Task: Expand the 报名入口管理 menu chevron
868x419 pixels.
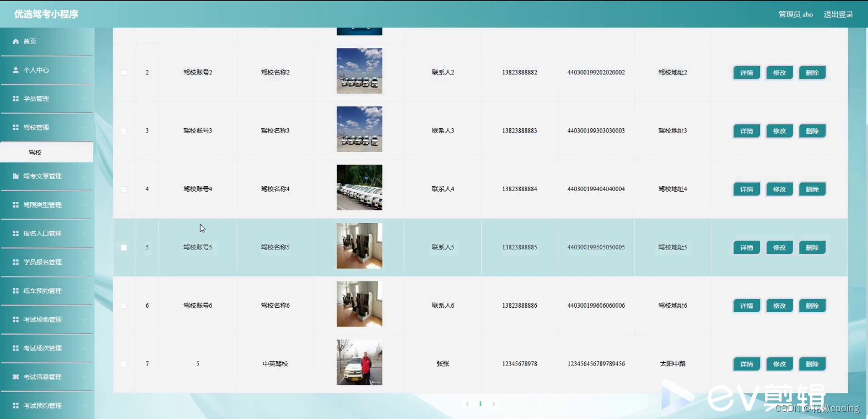Action: 85,233
